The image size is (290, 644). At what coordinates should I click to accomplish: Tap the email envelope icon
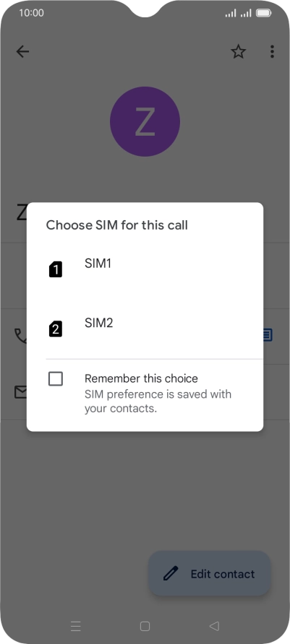[x=20, y=392]
